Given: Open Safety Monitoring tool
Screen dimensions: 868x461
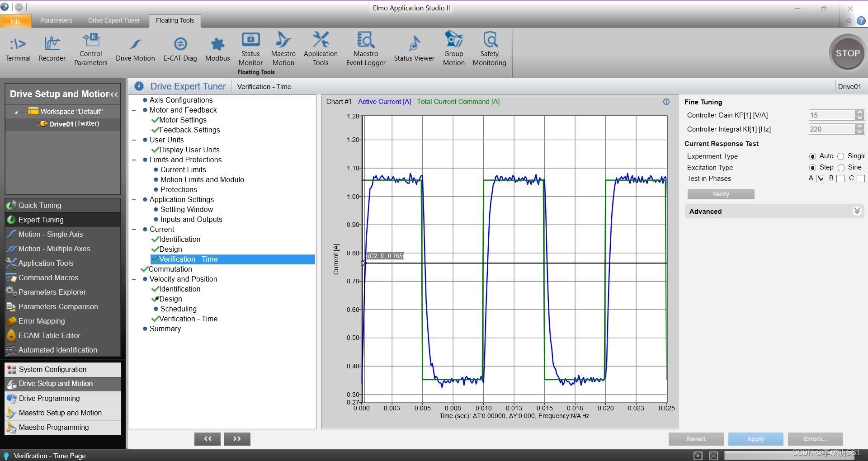Looking at the screenshot, I should (x=490, y=50).
